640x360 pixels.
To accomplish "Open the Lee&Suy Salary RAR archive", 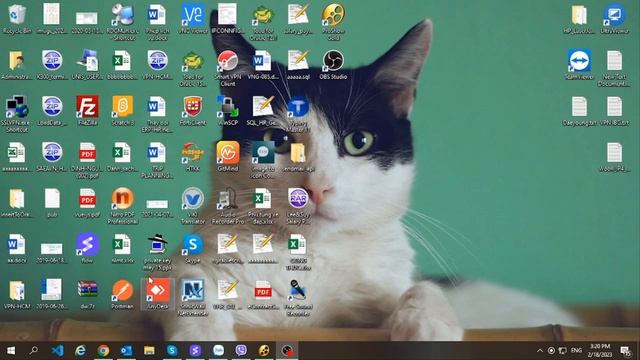I will (x=298, y=206).
